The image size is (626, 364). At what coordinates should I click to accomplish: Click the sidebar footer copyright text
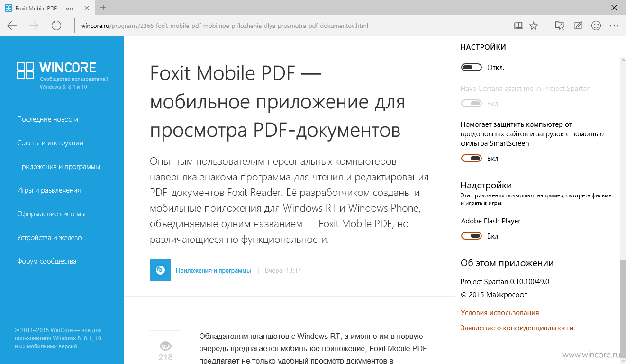(x=58, y=338)
